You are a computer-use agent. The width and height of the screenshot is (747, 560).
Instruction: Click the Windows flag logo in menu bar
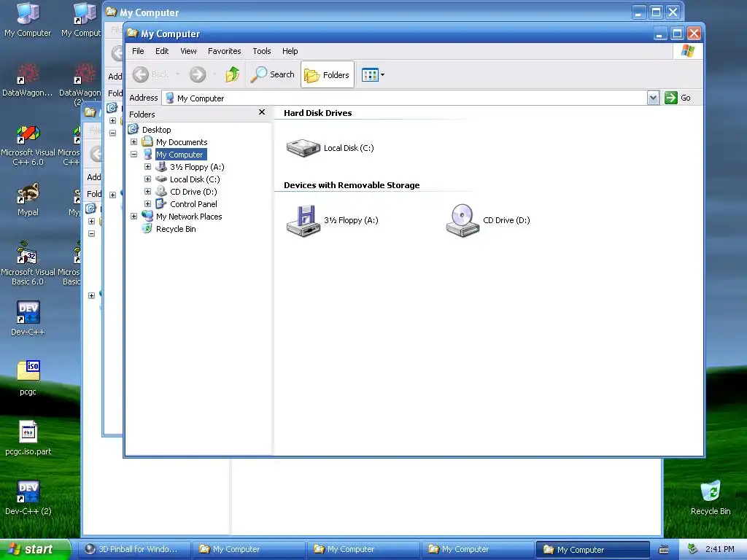(x=687, y=51)
